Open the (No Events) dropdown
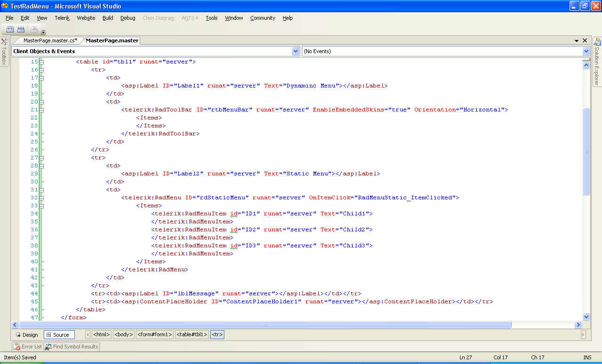Screen dimensions: 602x364 [586, 51]
